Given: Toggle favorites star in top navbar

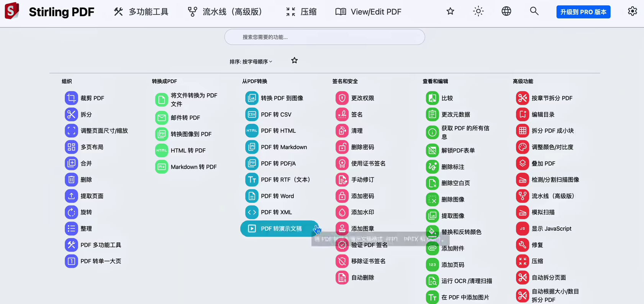Looking at the screenshot, I should [x=450, y=12].
